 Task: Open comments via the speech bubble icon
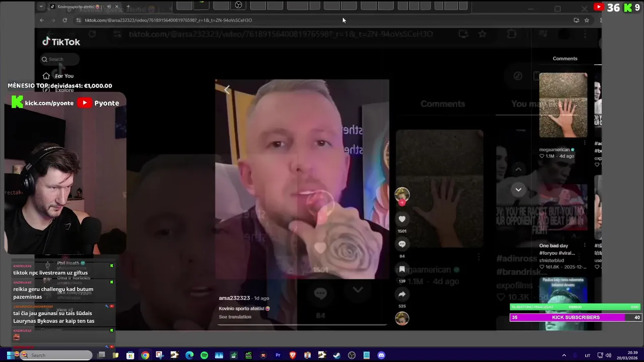pyautogui.click(x=402, y=244)
